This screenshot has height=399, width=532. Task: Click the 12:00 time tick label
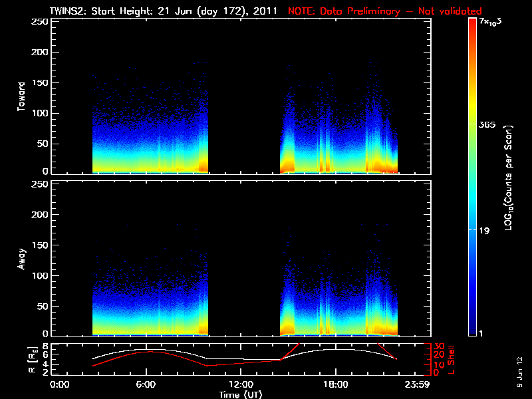240,384
